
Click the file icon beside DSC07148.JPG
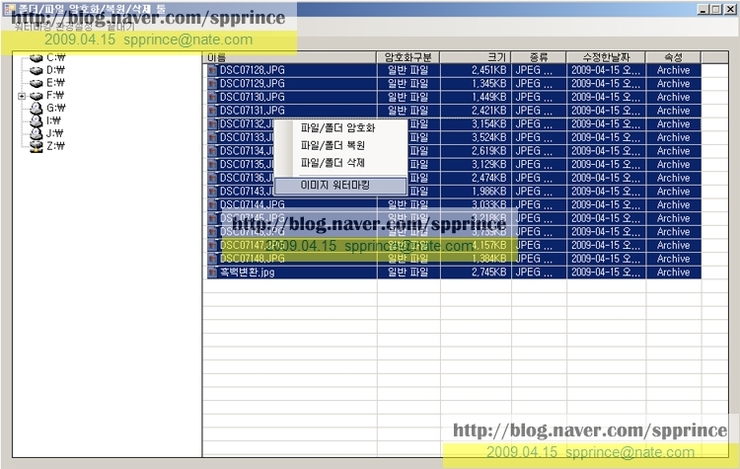click(213, 259)
